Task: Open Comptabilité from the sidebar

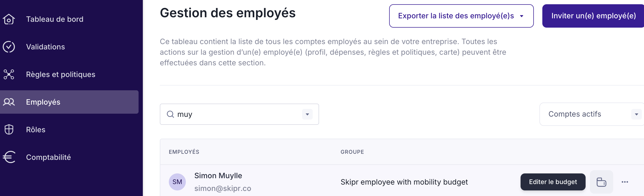Action: pyautogui.click(x=48, y=157)
